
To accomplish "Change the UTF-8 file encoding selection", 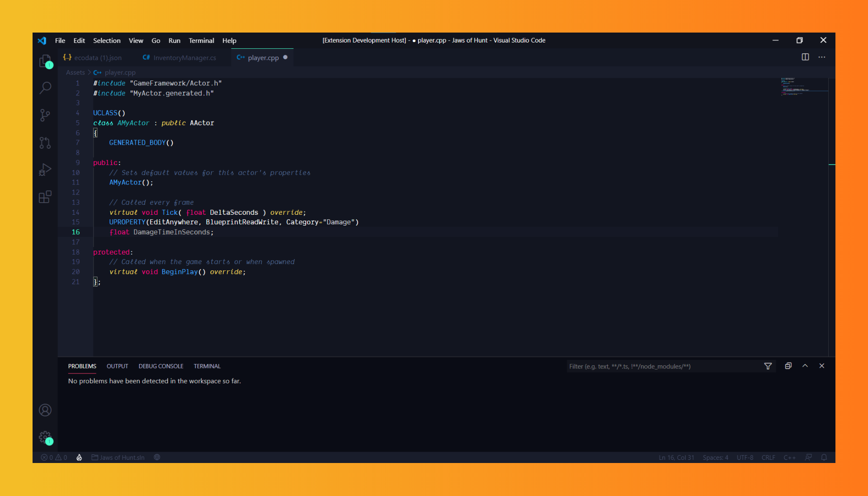I will click(745, 458).
